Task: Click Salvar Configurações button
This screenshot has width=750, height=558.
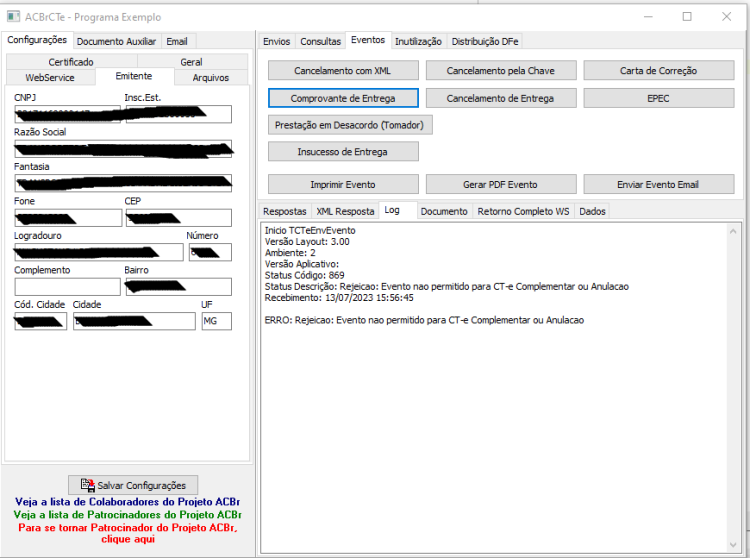Action: [x=133, y=485]
